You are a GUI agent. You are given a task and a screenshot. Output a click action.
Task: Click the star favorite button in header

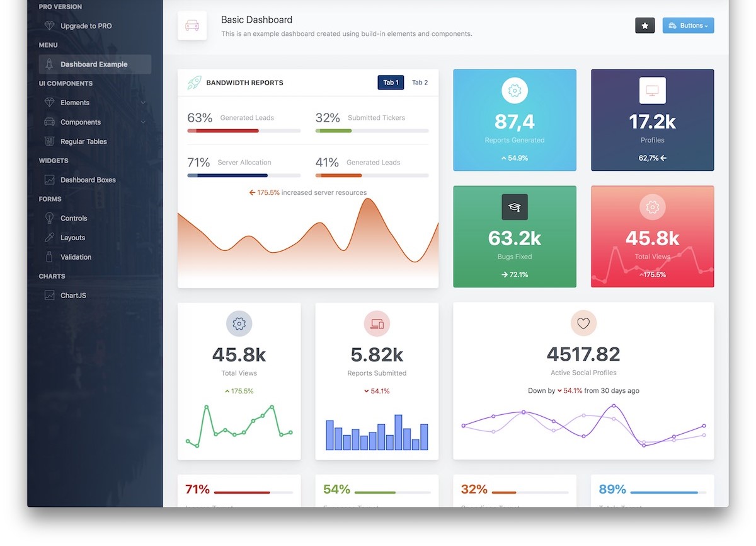(x=644, y=26)
